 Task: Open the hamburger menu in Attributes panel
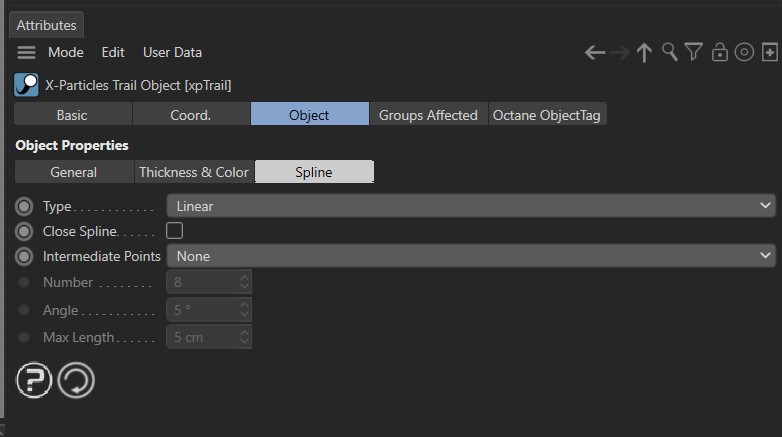[26, 52]
